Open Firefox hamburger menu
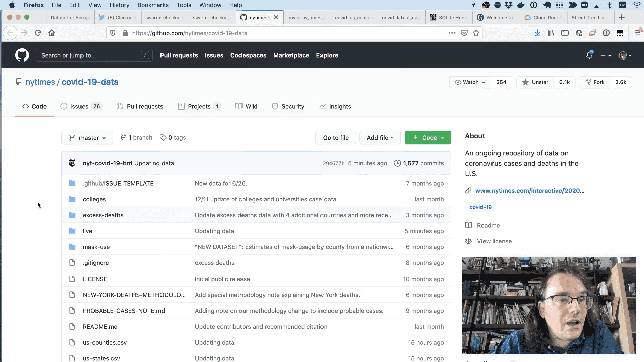Image resolution: width=644 pixels, height=362 pixels. click(x=638, y=33)
